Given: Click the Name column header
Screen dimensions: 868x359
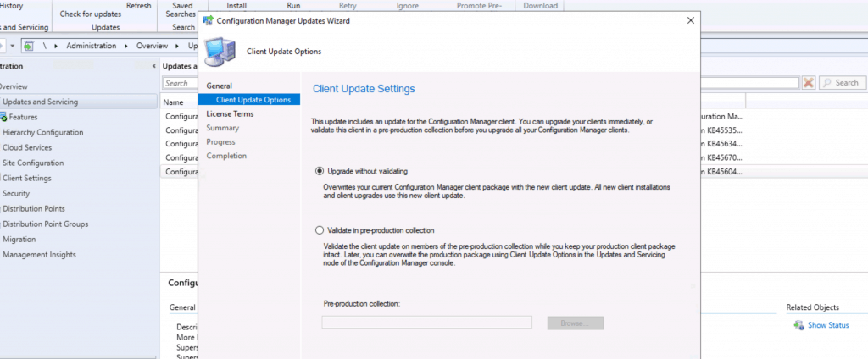Looking at the screenshot, I should tap(173, 102).
